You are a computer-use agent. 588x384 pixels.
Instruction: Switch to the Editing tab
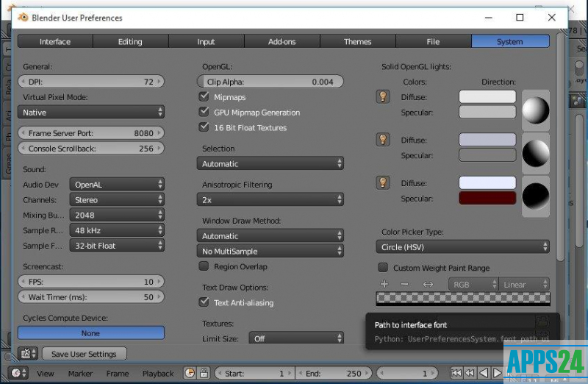click(x=131, y=41)
